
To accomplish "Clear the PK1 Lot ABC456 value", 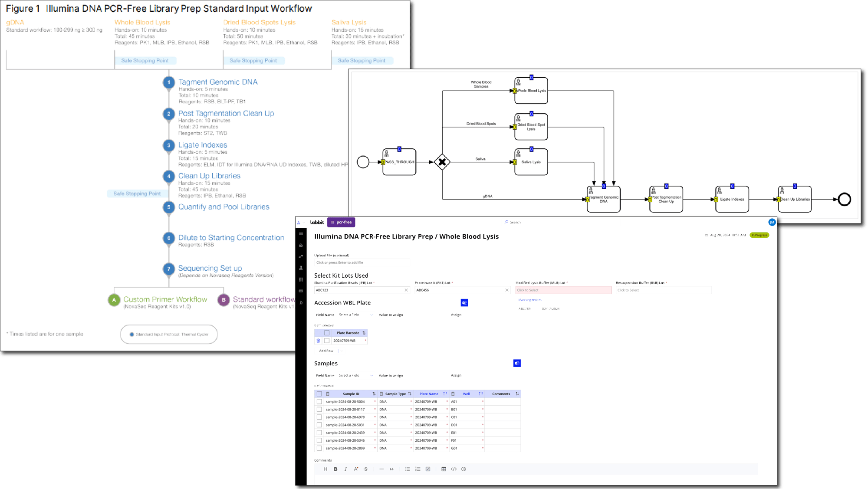I will point(507,290).
